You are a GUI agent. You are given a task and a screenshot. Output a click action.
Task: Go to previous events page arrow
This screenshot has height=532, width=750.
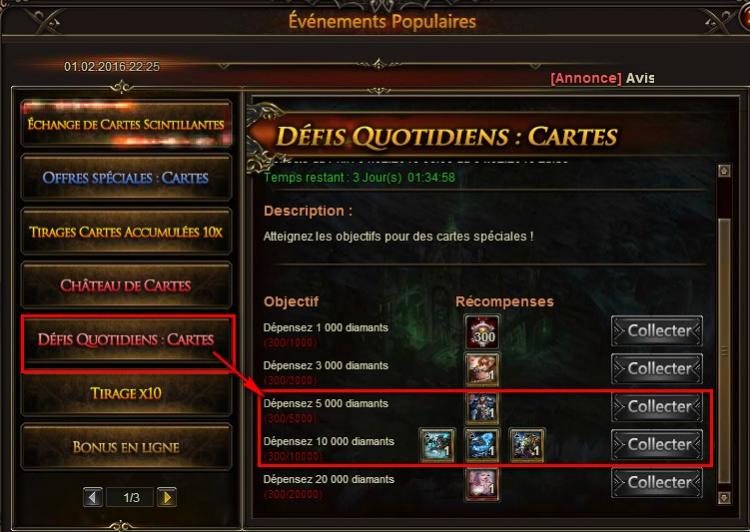click(92, 497)
